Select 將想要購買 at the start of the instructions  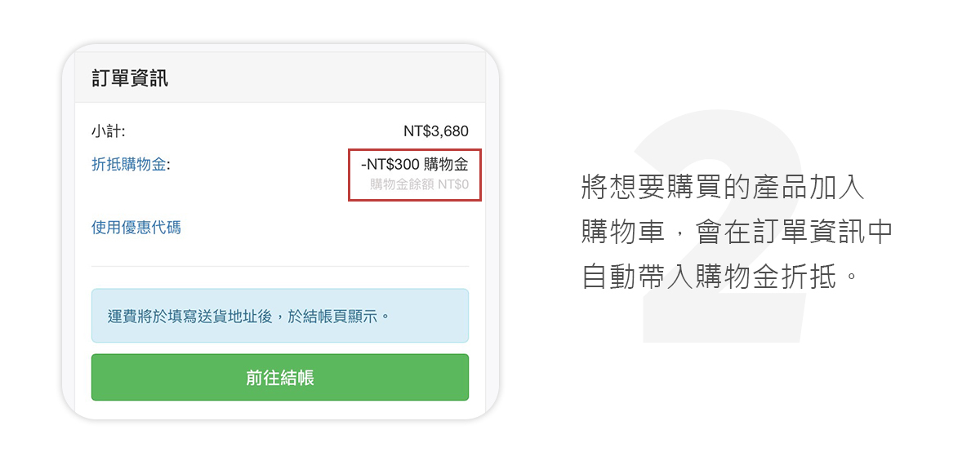click(653, 188)
